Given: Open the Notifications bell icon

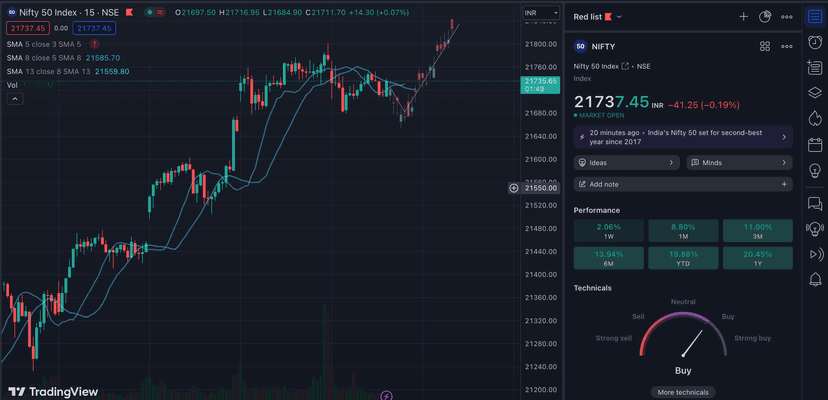Looking at the screenshot, I should click(x=814, y=279).
